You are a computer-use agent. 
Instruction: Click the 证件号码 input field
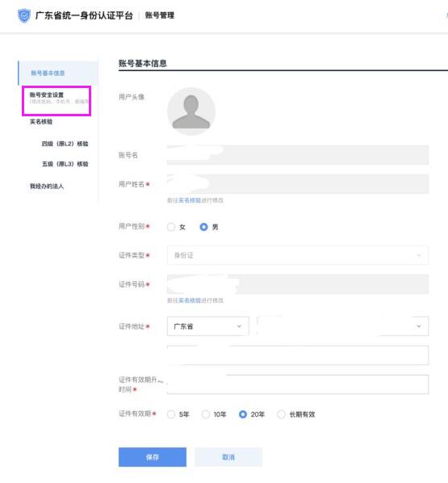(298, 284)
